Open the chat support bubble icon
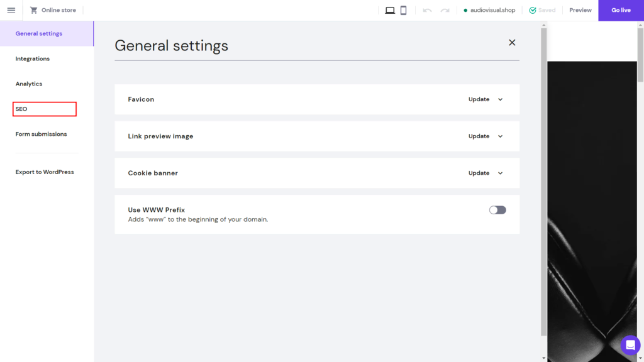 (630, 345)
